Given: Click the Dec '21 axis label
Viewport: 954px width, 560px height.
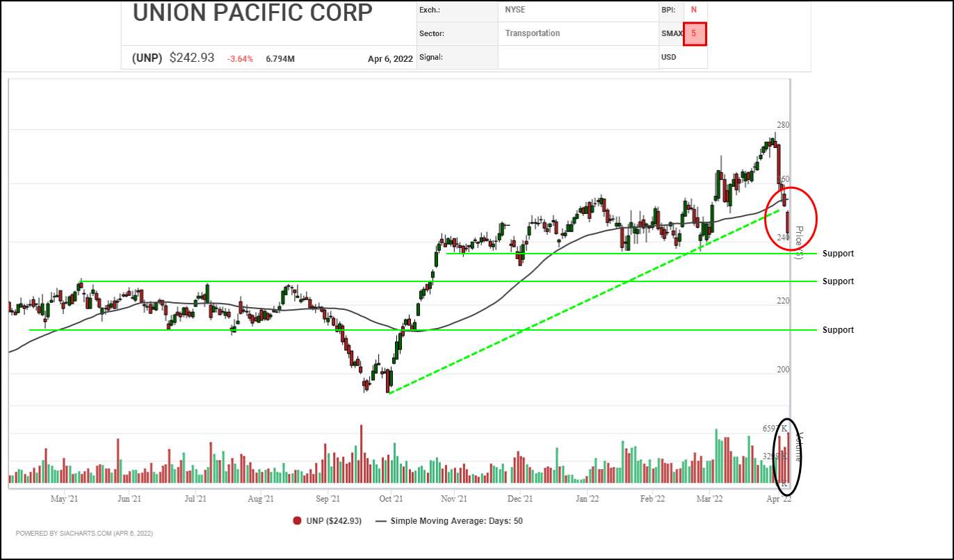Looking at the screenshot, I should 519,499.
